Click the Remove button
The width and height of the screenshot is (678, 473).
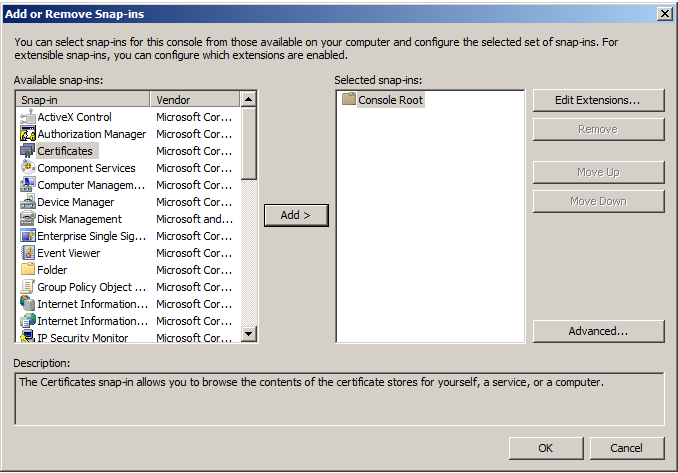coord(598,129)
